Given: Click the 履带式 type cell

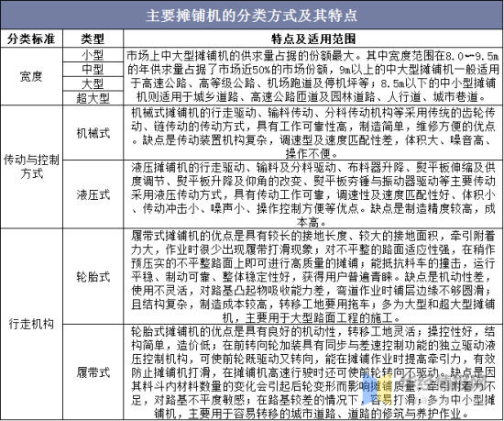Looking at the screenshot, I should coord(93,372).
